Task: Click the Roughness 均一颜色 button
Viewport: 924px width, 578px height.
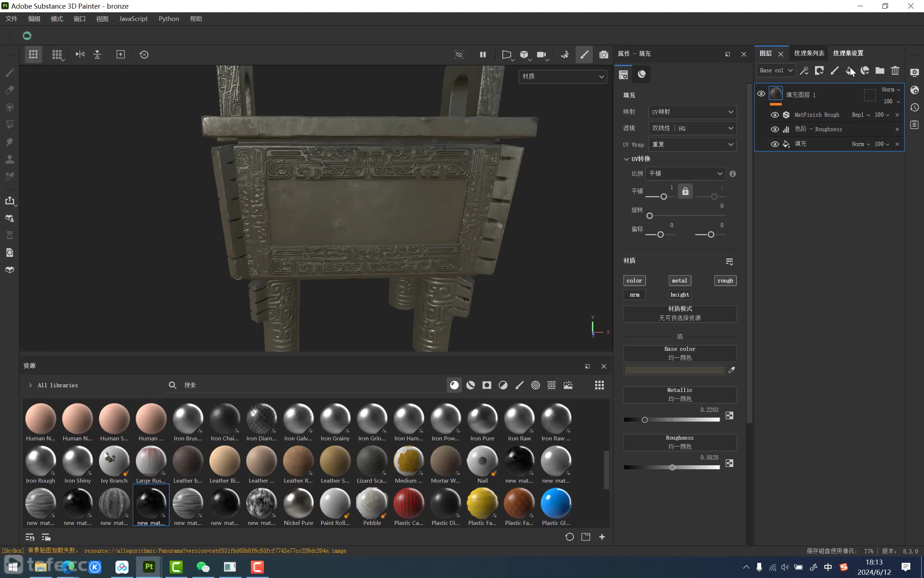Action: pyautogui.click(x=680, y=442)
